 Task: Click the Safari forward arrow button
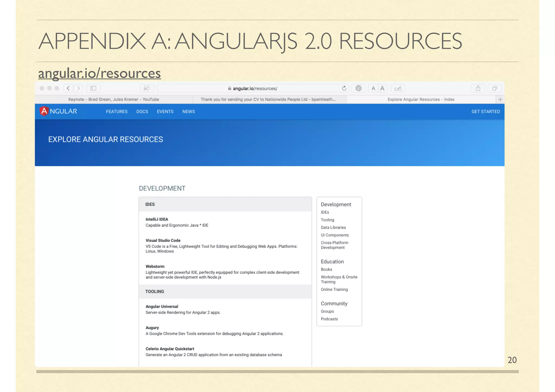[x=78, y=88]
